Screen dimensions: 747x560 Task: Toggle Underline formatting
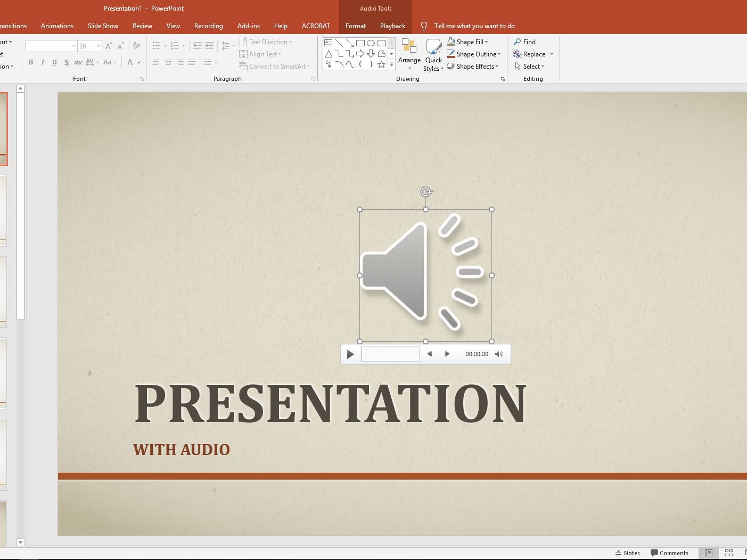click(54, 62)
